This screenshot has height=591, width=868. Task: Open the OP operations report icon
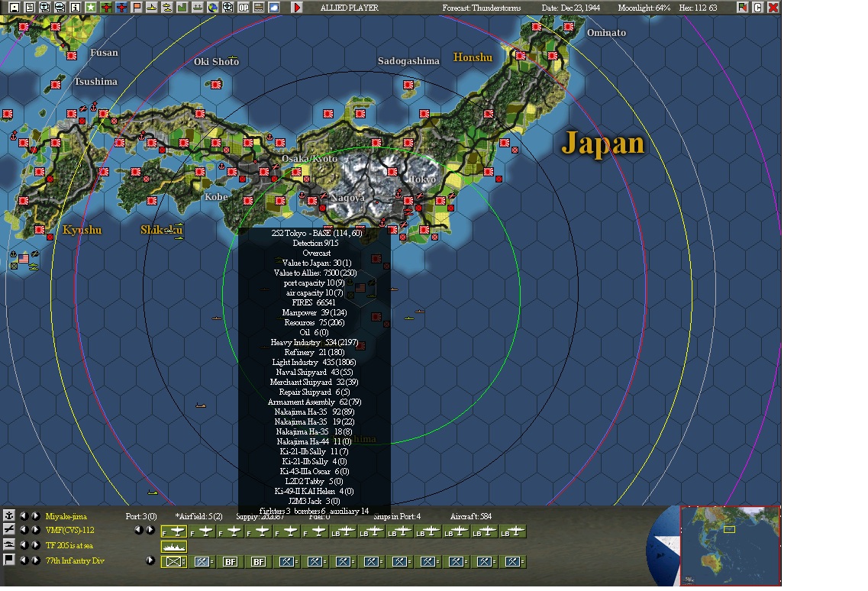243,7
